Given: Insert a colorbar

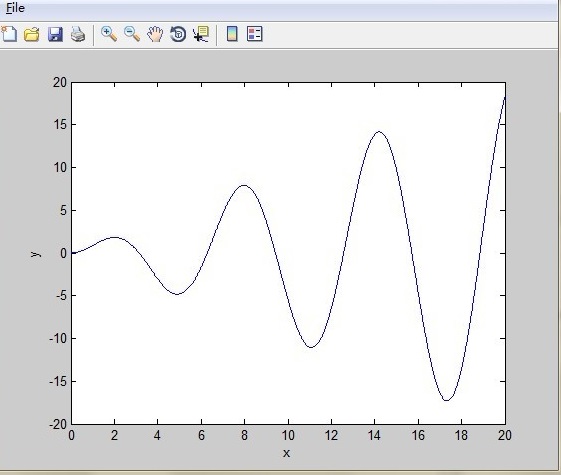Looking at the screenshot, I should (232, 34).
